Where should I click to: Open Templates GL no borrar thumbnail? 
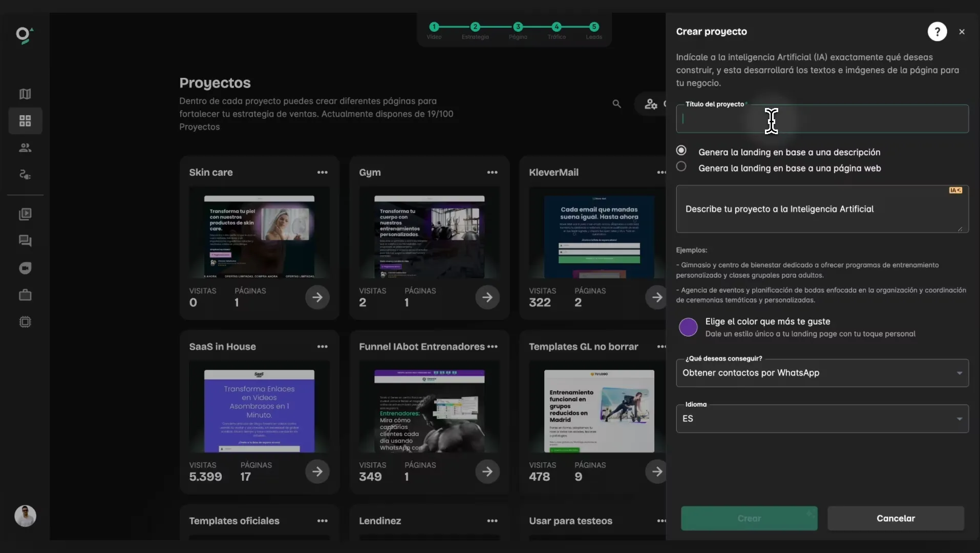point(597,407)
